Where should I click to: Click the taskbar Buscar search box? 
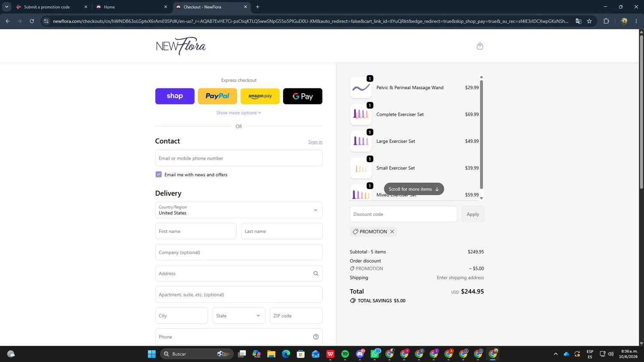(197, 354)
